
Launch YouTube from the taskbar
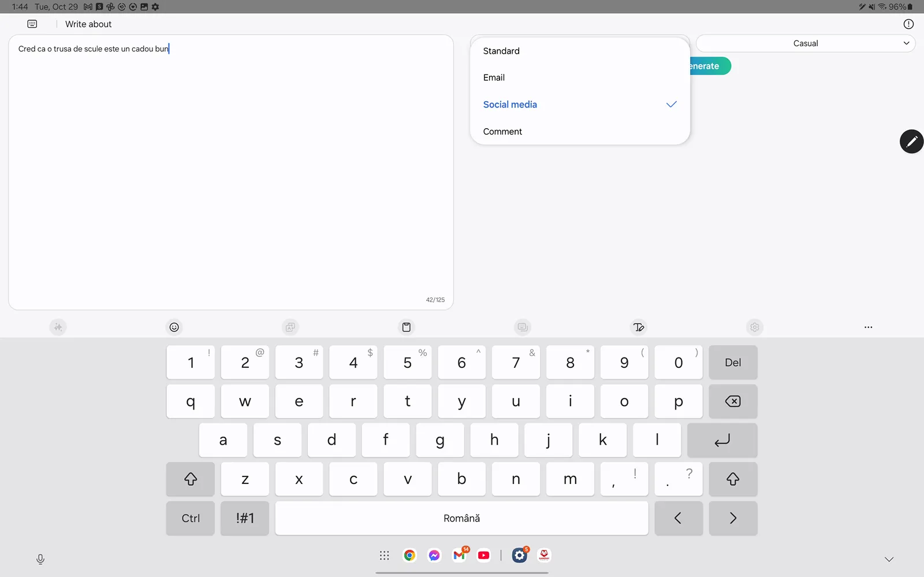(x=484, y=556)
